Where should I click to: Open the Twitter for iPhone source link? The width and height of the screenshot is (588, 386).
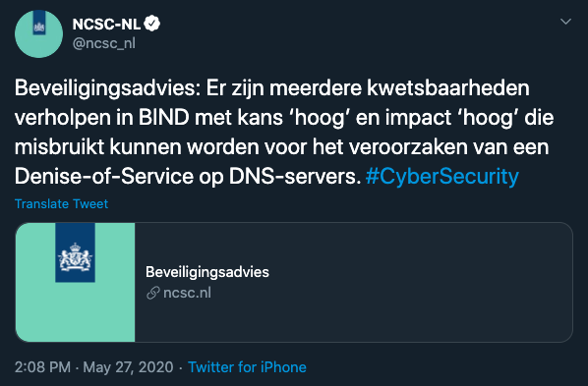[x=247, y=367]
